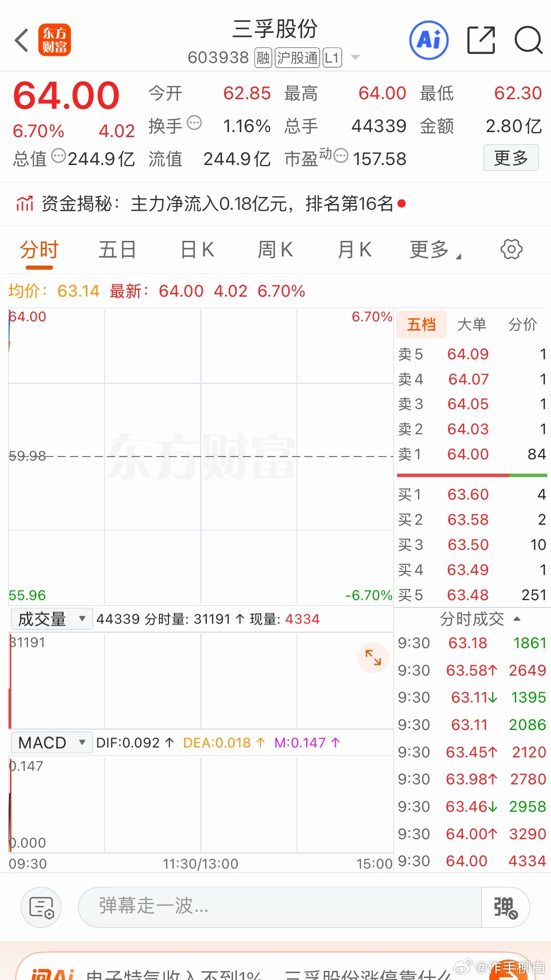Tap the 总手 44339 value
The height and width of the screenshot is (980, 551).
tap(379, 126)
